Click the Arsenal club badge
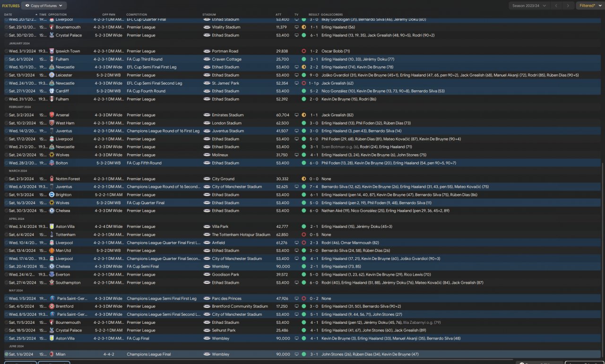Screen dimensions: 605x364 tap(52, 115)
